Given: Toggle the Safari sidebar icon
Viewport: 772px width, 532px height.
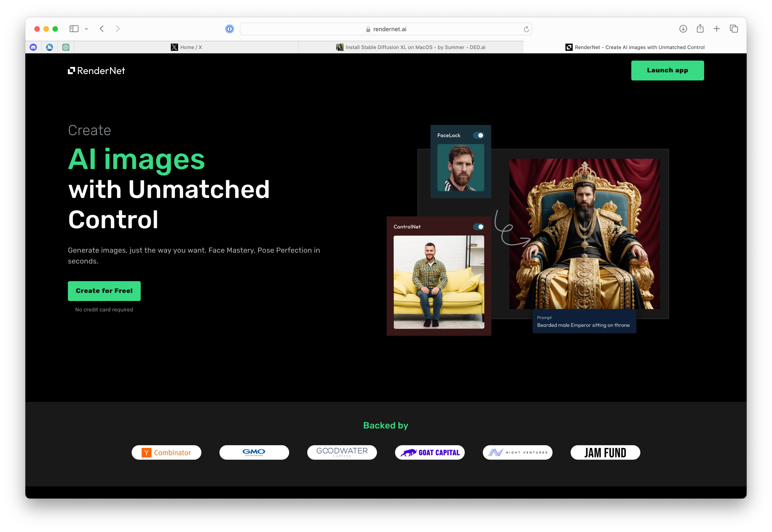Looking at the screenshot, I should pyautogui.click(x=74, y=29).
